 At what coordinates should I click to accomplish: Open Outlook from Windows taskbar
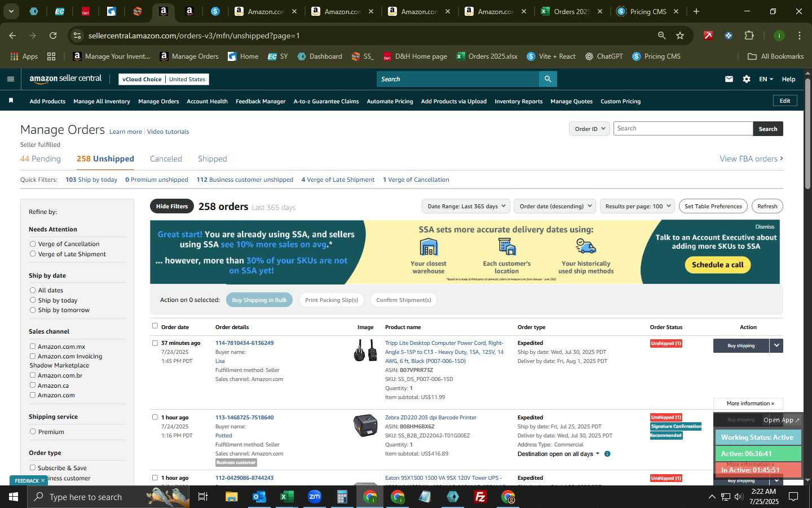(259, 497)
